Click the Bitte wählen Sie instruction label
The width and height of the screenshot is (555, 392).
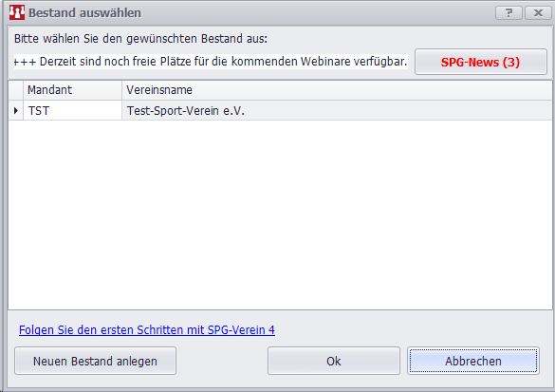[x=140, y=38]
